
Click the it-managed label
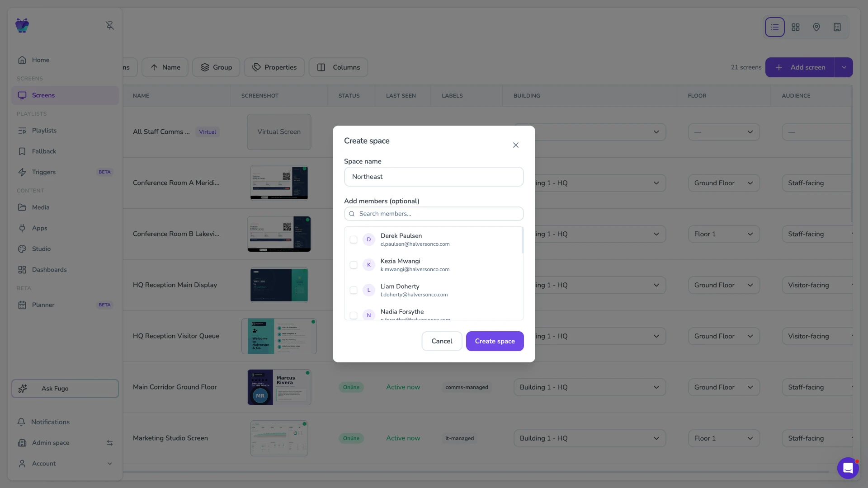459,438
